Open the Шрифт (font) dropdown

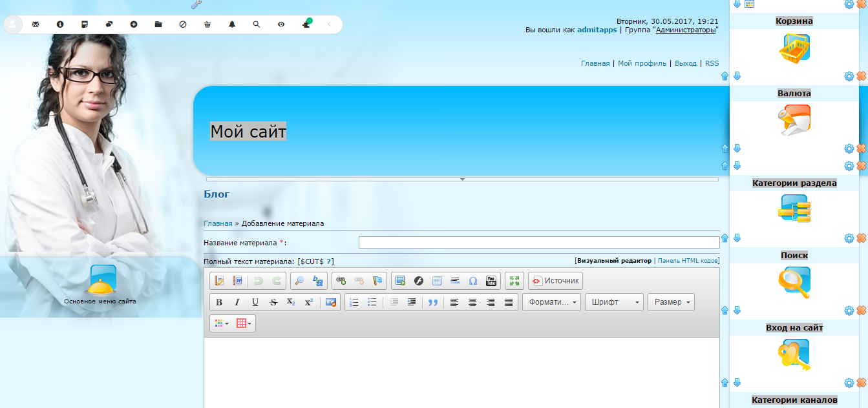click(613, 301)
